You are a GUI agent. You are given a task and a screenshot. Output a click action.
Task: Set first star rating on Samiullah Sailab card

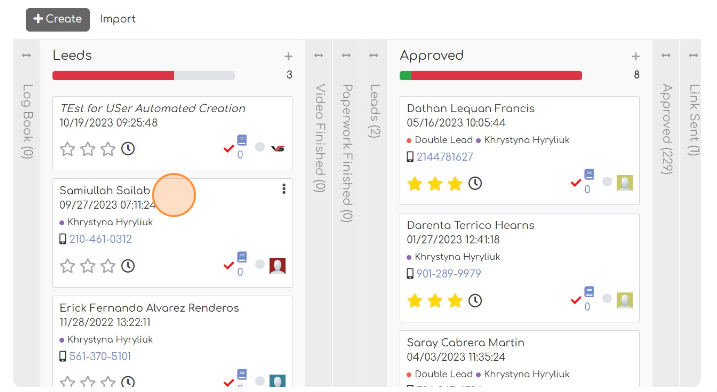point(68,266)
